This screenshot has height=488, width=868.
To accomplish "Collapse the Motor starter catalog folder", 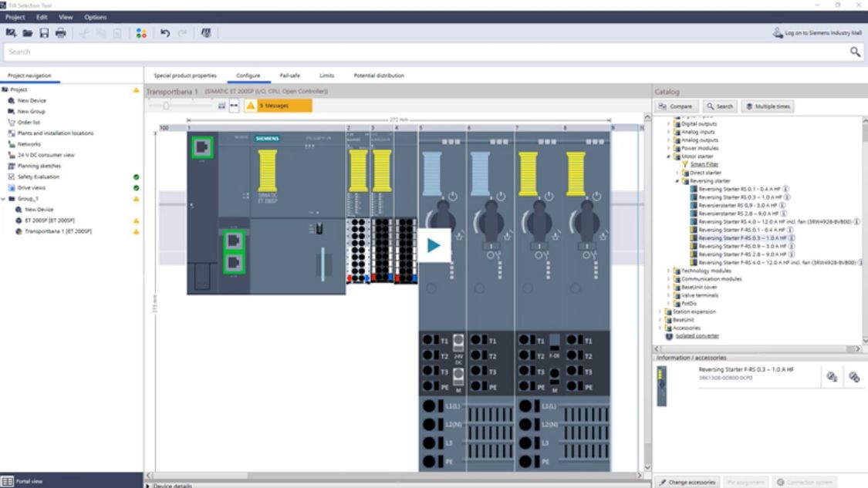I will tap(669, 156).
